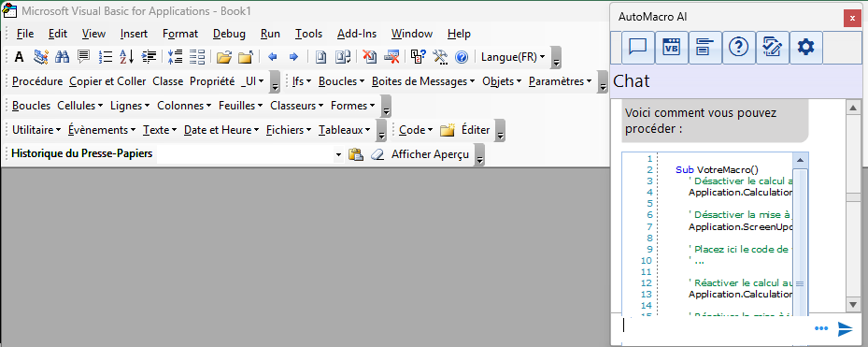Expand the Utilitaire dropdown
868x347 pixels.
click(x=36, y=130)
